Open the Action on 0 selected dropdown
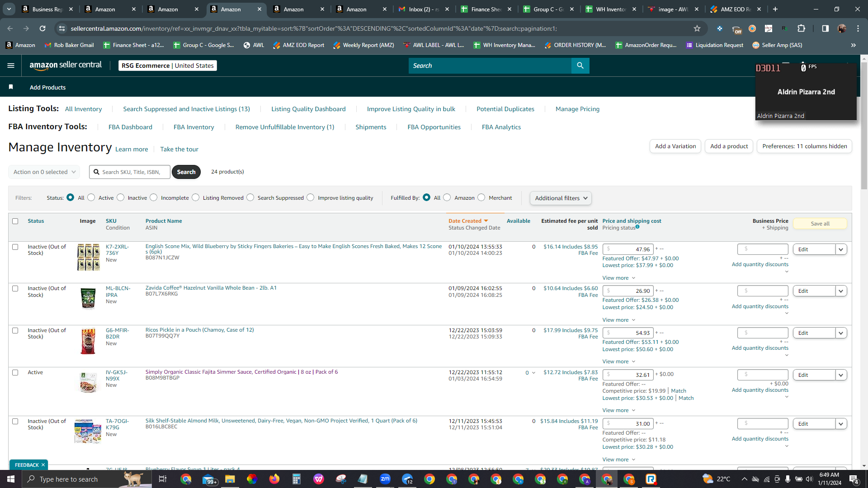Viewport: 868px width, 488px height. pos(44,172)
